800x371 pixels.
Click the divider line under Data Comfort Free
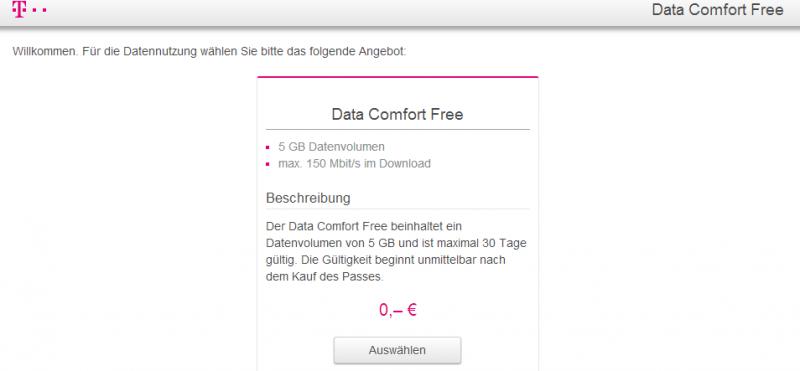pyautogui.click(x=397, y=129)
